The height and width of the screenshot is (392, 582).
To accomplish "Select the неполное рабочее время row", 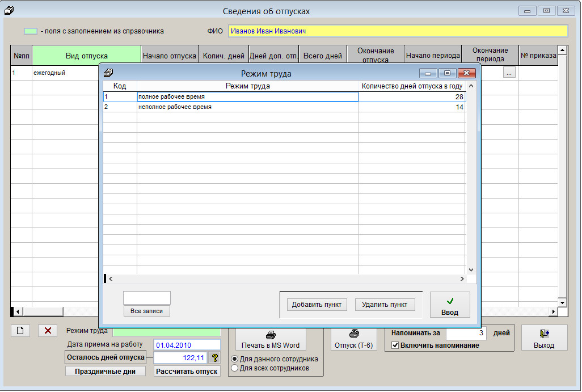I will pyautogui.click(x=247, y=107).
